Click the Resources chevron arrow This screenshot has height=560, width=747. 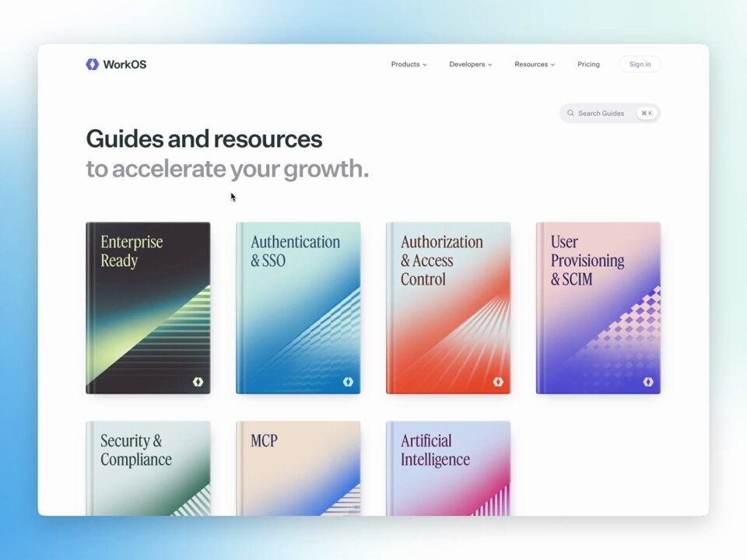pos(552,65)
